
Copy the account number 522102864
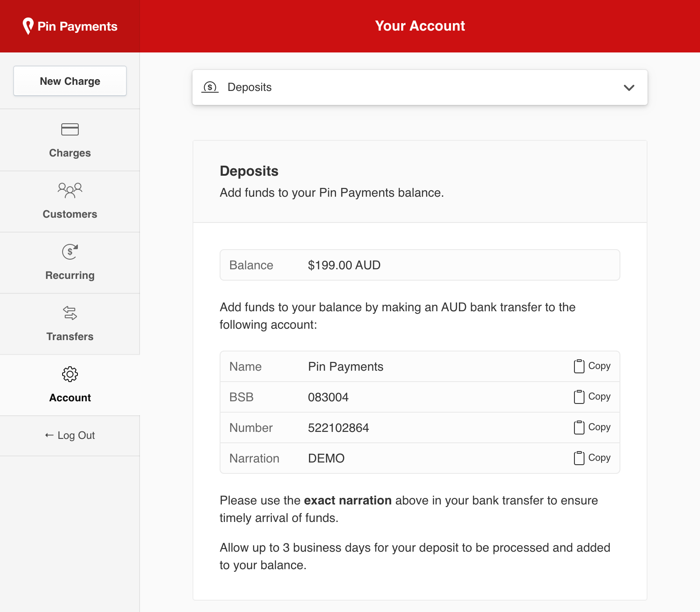click(592, 428)
